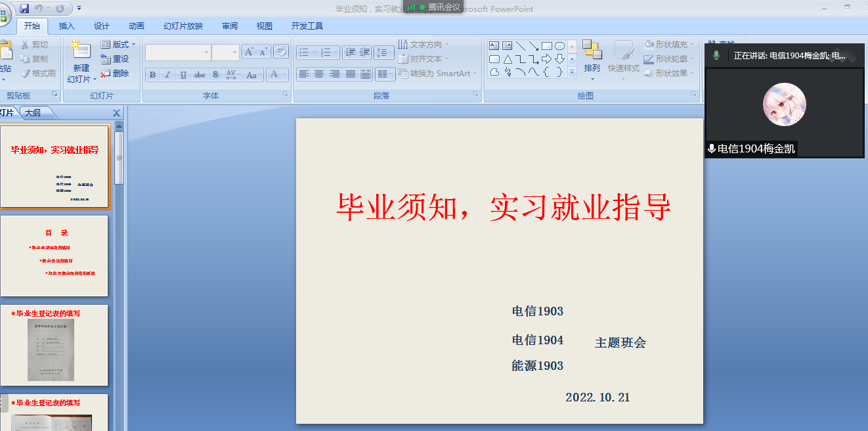Open the Layout (版式) dropdown
Viewport: 868px width, 431px height.
(118, 45)
